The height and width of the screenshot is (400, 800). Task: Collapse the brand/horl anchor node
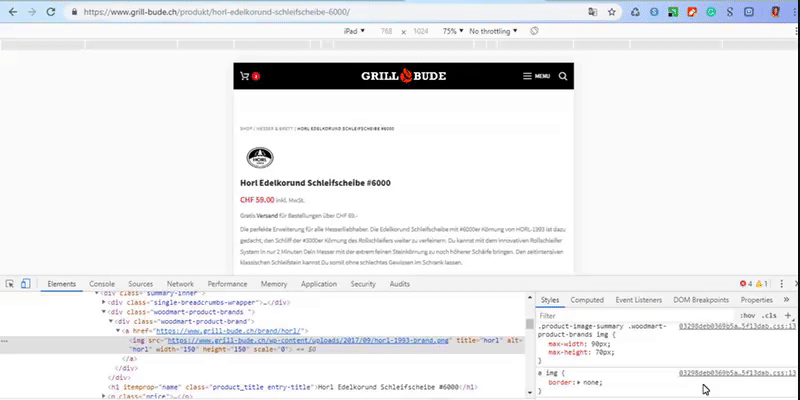(x=118, y=331)
